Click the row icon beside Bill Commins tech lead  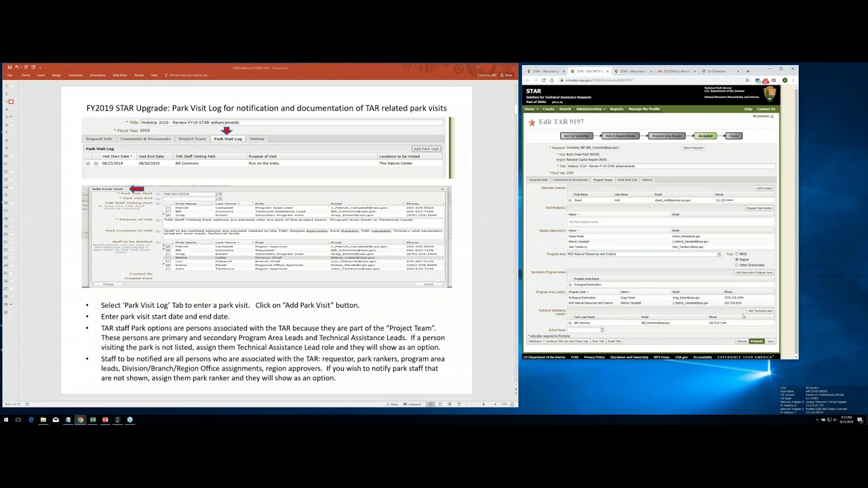(570, 323)
